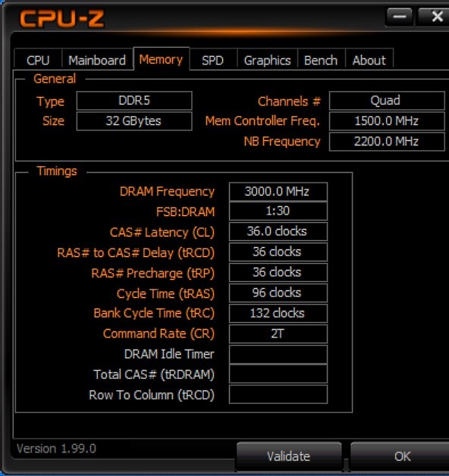Screen dimensions: 449x476
Task: Select the Memory tab
Action: click(162, 59)
